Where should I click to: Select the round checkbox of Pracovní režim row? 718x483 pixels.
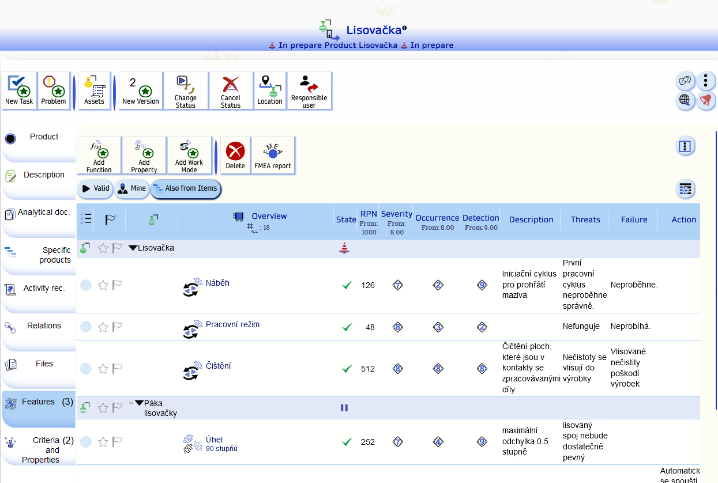[86, 327]
